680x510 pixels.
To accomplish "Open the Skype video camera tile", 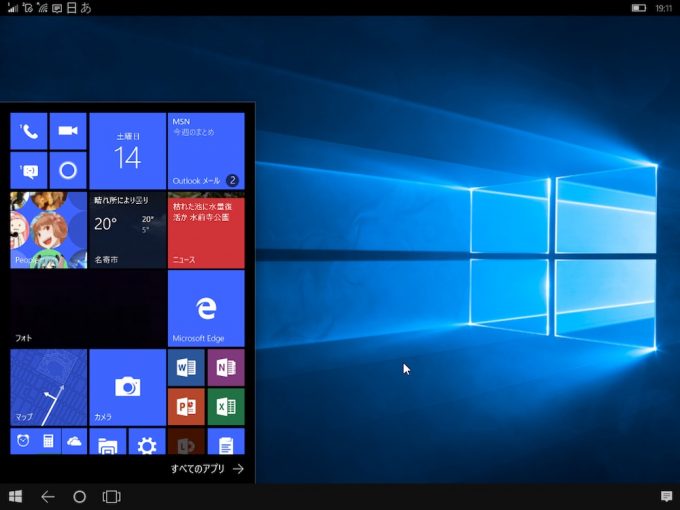I will tap(68, 131).
